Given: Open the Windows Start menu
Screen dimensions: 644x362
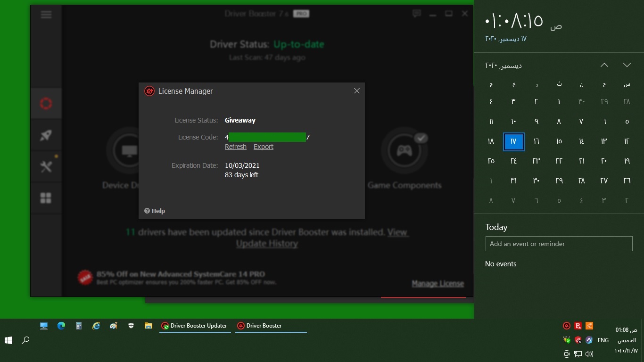Looking at the screenshot, I should tap(8, 340).
